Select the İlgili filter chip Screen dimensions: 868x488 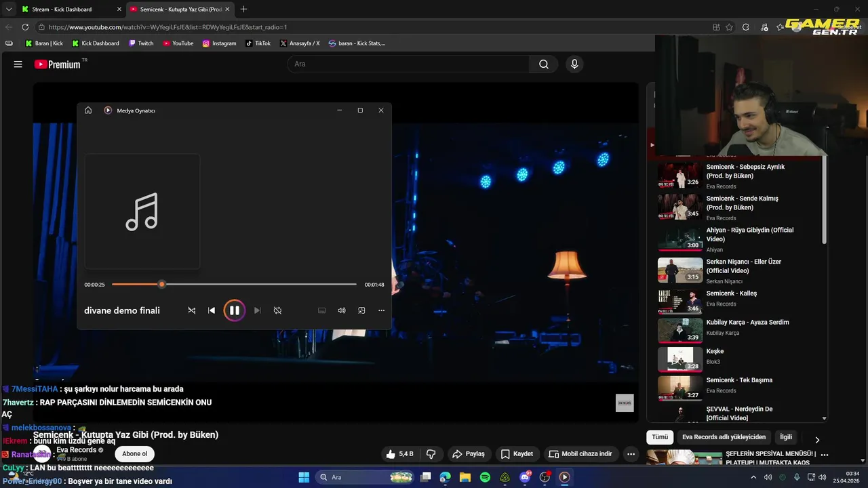tap(786, 437)
